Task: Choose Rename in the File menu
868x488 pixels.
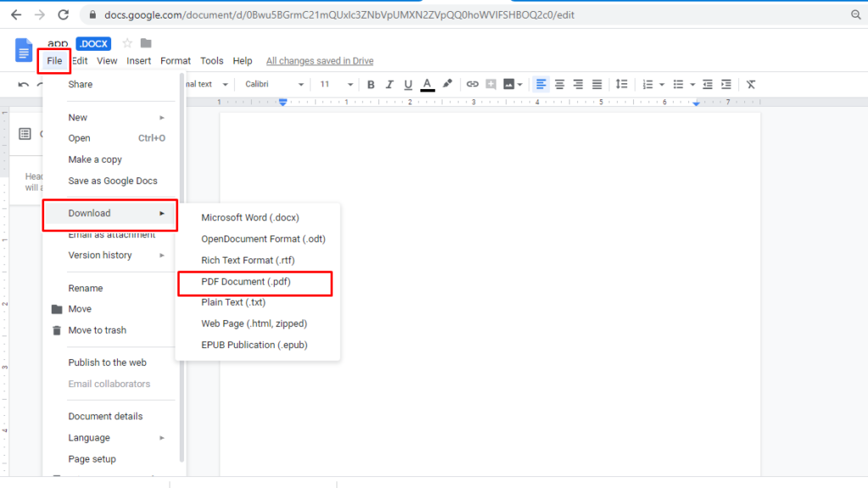Action: [111, 288]
